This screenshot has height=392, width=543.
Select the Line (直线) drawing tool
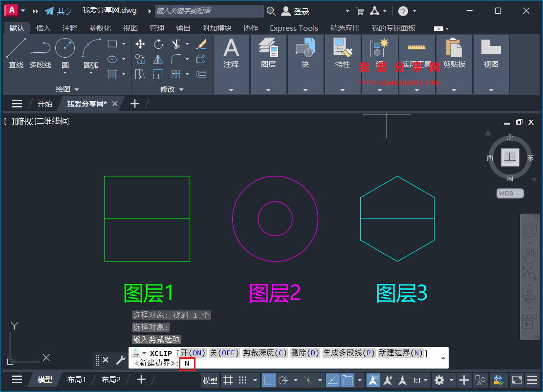tap(16, 48)
